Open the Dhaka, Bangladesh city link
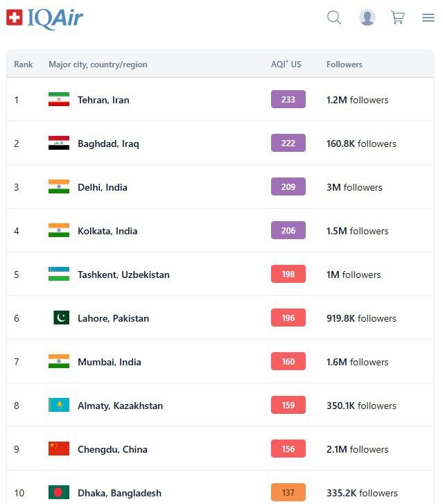Viewport: 443px width, 504px height. (x=119, y=493)
